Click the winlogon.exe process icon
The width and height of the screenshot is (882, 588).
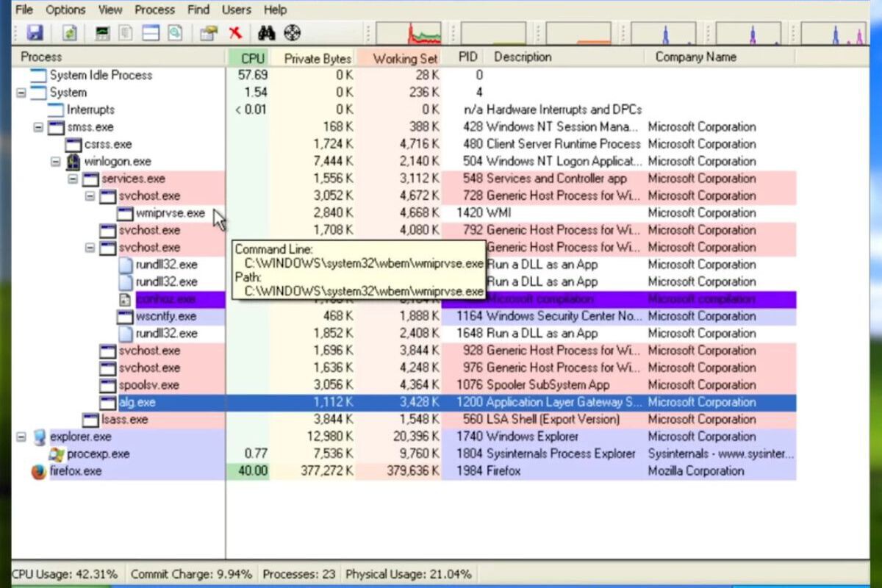pos(73,162)
